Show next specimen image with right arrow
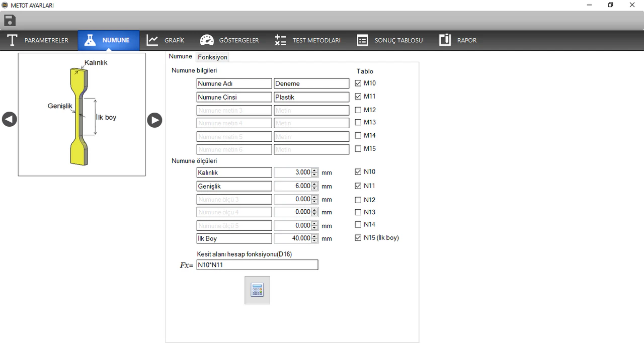The height and width of the screenshot is (343, 644). tap(154, 120)
